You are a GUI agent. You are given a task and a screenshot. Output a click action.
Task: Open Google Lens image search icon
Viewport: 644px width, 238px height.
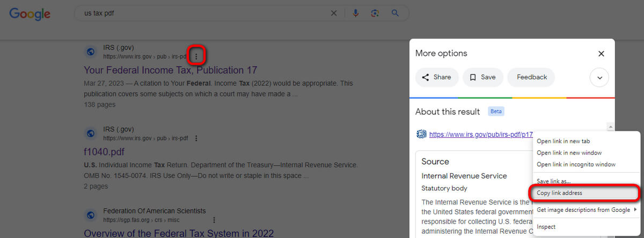[x=375, y=13]
